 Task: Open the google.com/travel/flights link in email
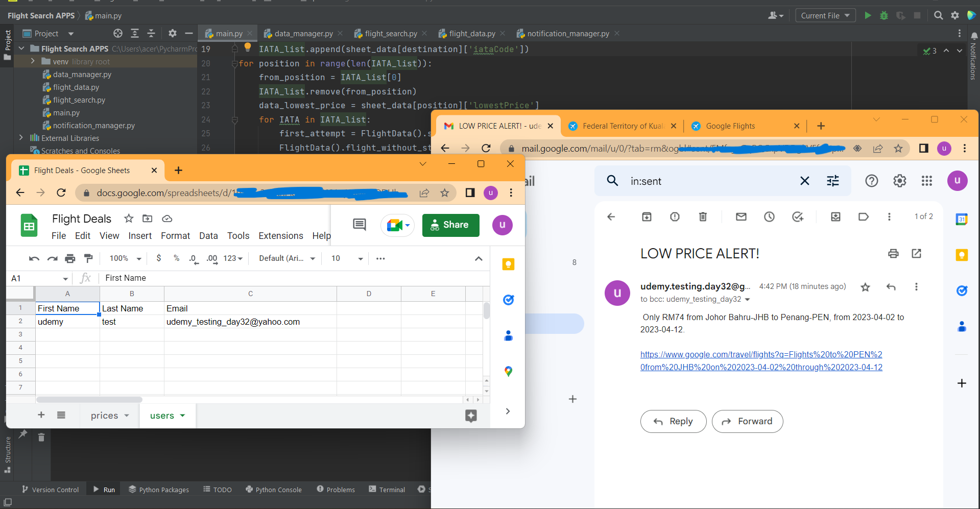[761, 361]
